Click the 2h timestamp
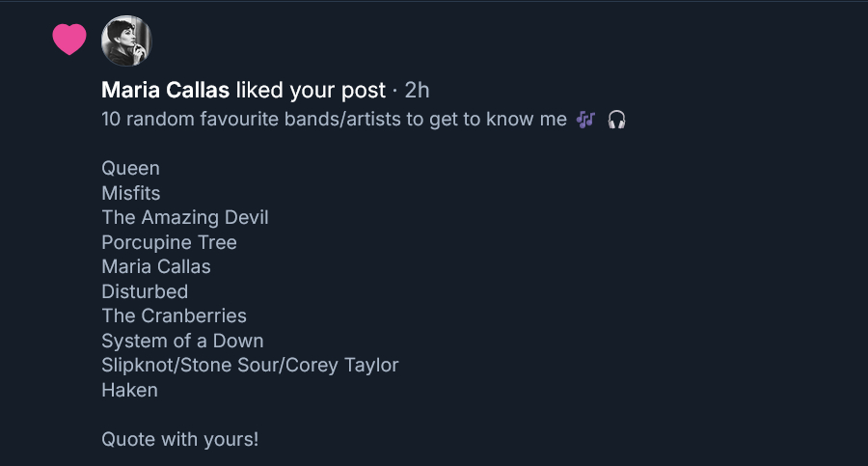Image resolution: width=868 pixels, height=466 pixels. (x=417, y=91)
